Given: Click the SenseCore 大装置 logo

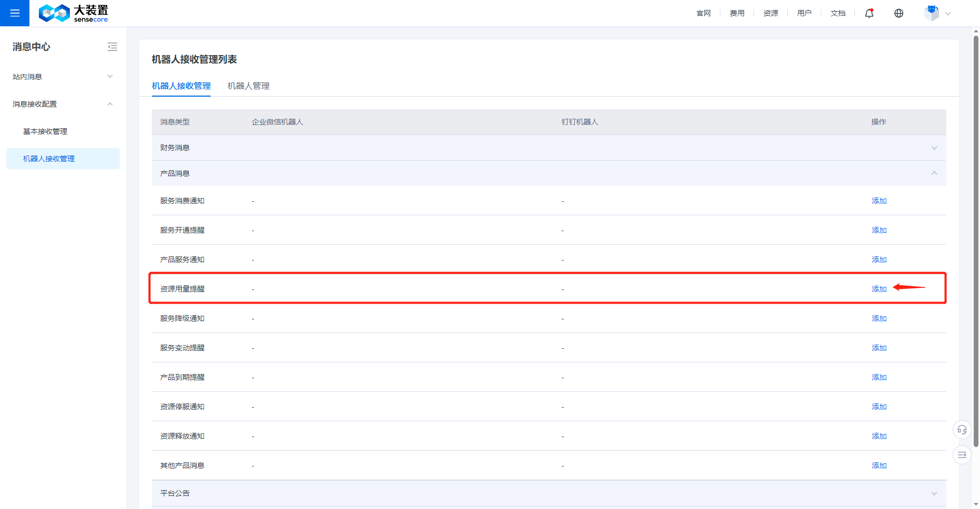Looking at the screenshot, I should tap(73, 13).
